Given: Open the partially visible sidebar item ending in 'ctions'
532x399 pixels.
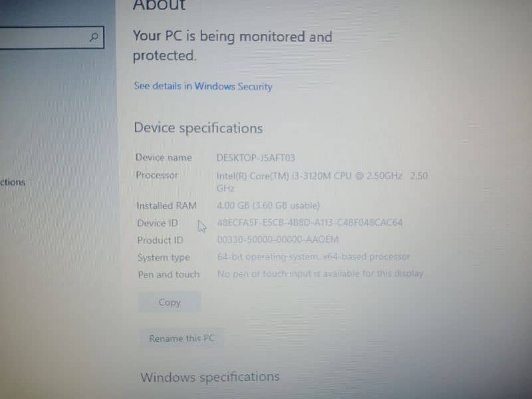Looking at the screenshot, I should (13, 182).
